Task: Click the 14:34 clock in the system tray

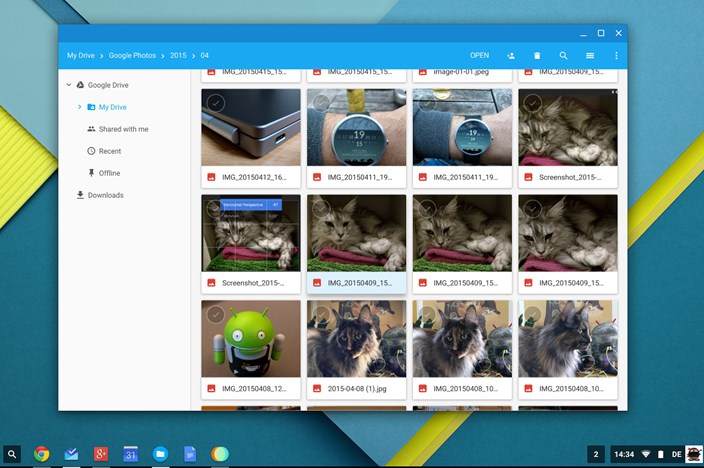Action: [x=624, y=454]
